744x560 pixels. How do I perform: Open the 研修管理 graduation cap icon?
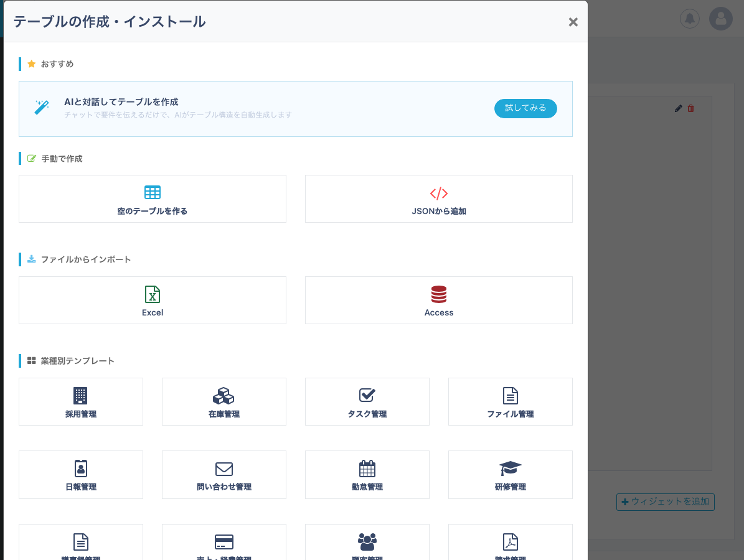tap(511, 468)
